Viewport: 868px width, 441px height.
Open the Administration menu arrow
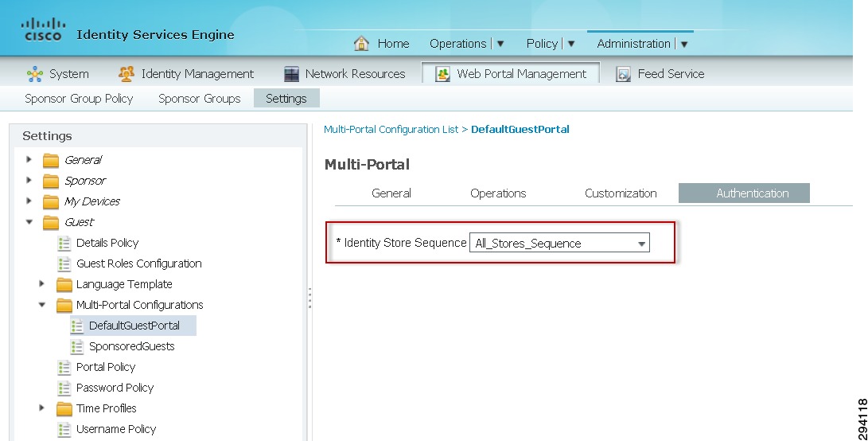[684, 44]
